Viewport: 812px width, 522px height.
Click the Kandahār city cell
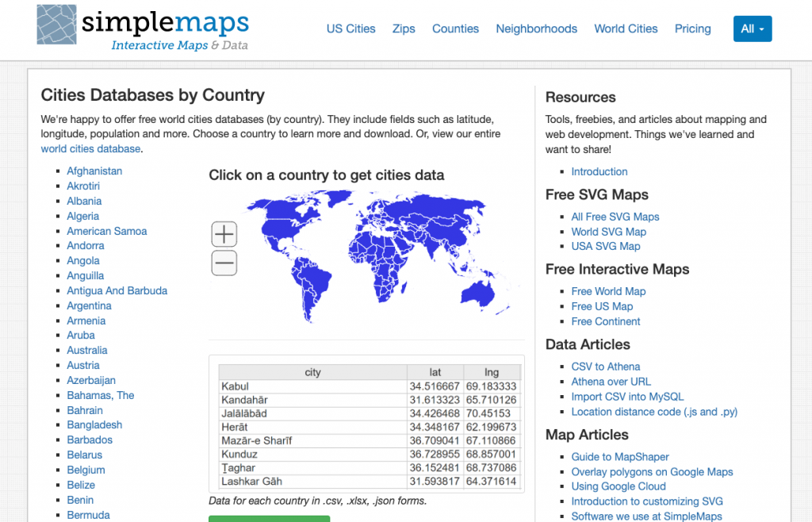[x=312, y=400]
